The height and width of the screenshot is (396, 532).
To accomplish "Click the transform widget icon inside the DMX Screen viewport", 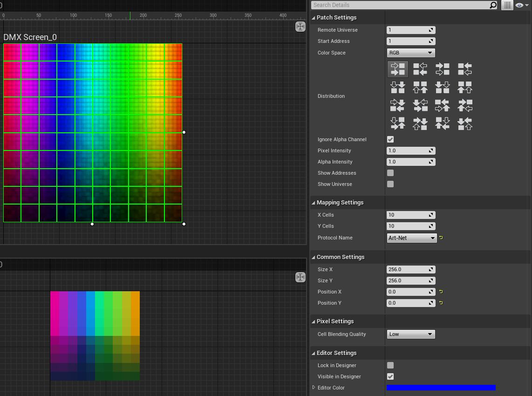I will click(x=300, y=27).
